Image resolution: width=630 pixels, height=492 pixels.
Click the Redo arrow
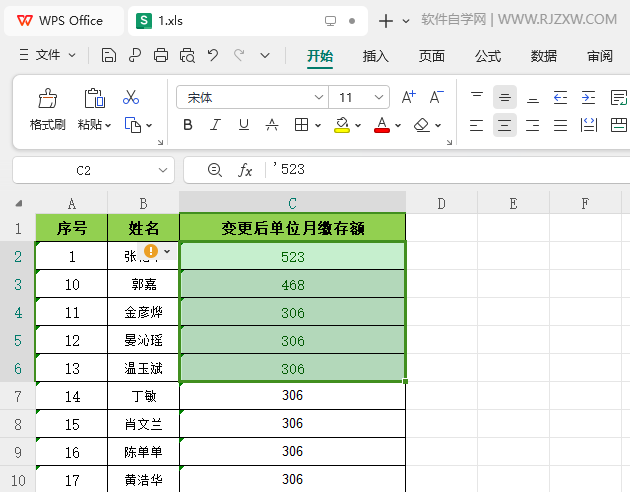click(x=239, y=55)
